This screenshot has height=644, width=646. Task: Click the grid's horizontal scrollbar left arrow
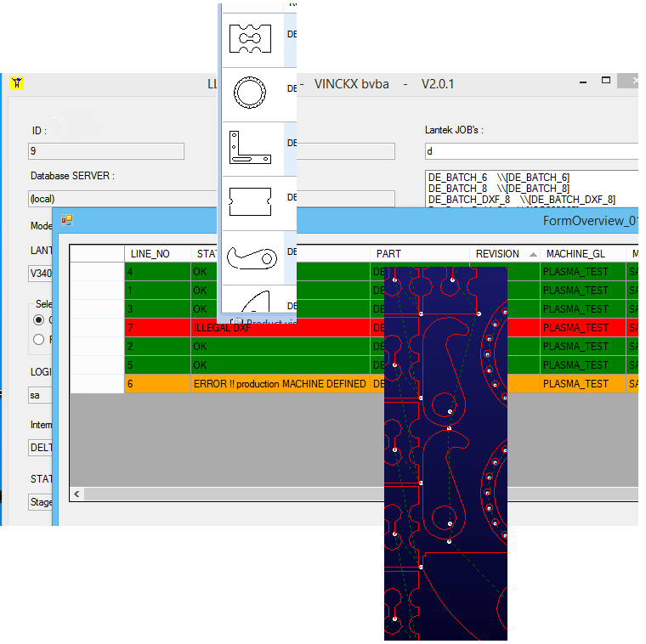(x=76, y=494)
